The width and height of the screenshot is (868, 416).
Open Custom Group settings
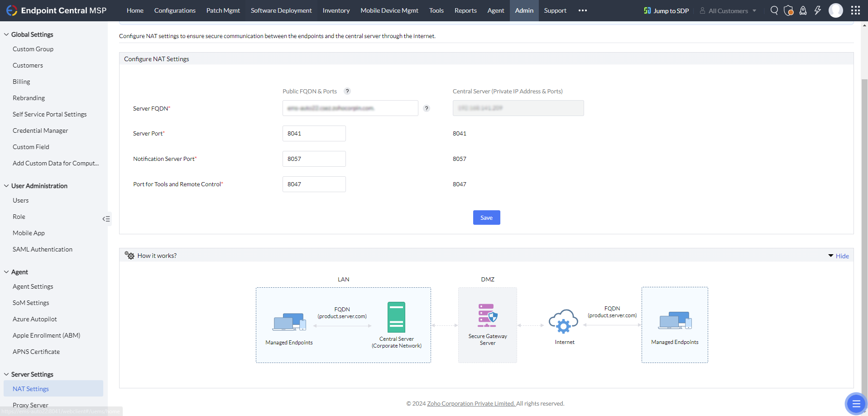pos(33,49)
